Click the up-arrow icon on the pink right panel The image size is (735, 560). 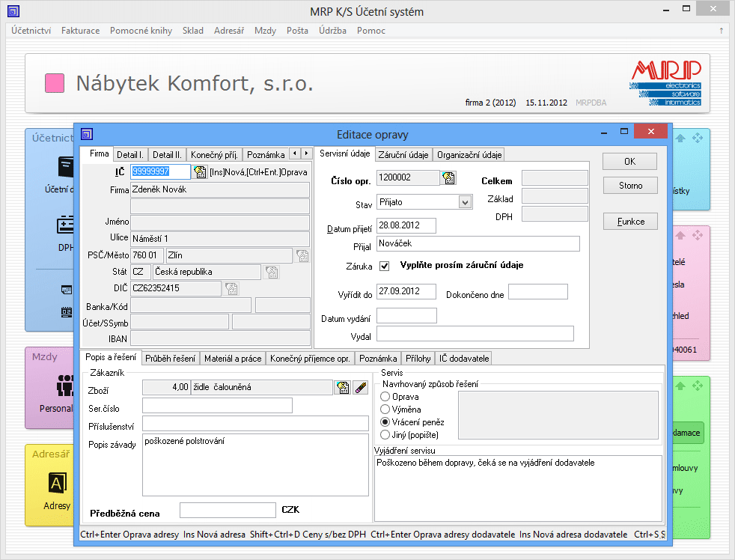pyautogui.click(x=680, y=235)
